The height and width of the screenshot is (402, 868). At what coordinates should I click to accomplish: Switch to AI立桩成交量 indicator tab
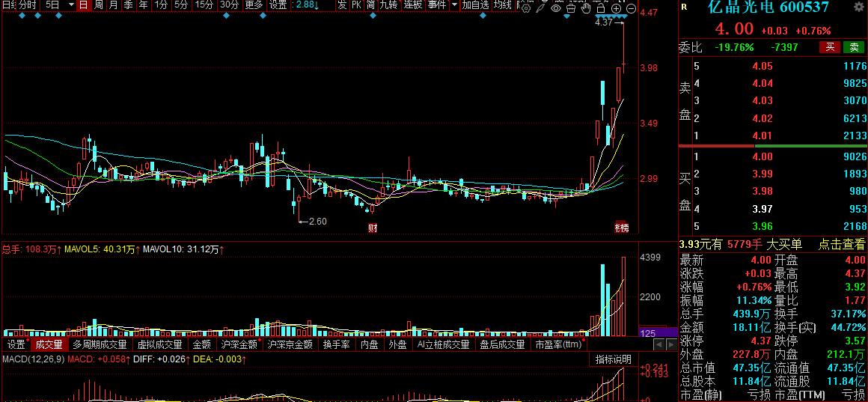coord(443,344)
